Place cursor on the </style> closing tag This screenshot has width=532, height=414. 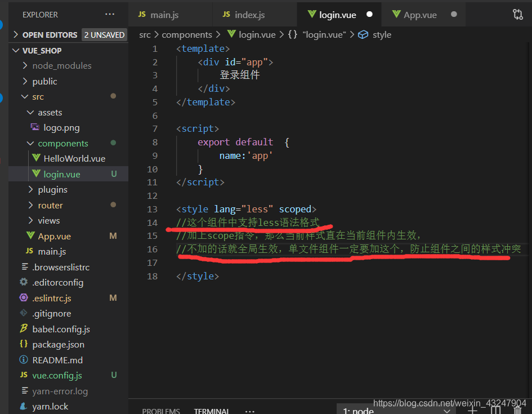coord(198,276)
